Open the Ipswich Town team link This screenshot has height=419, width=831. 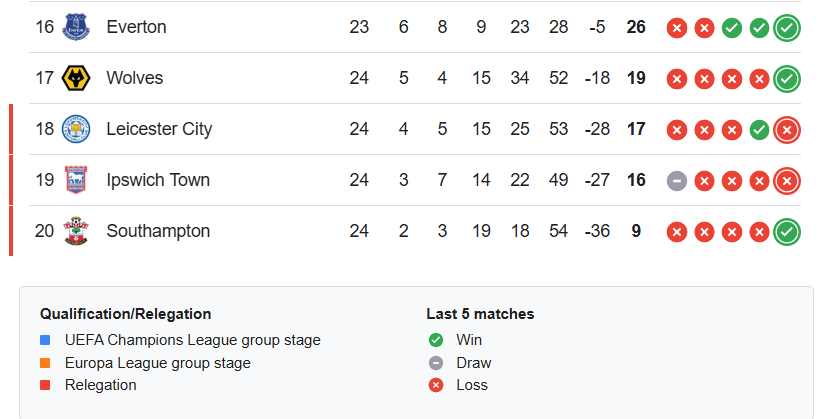pos(158,180)
